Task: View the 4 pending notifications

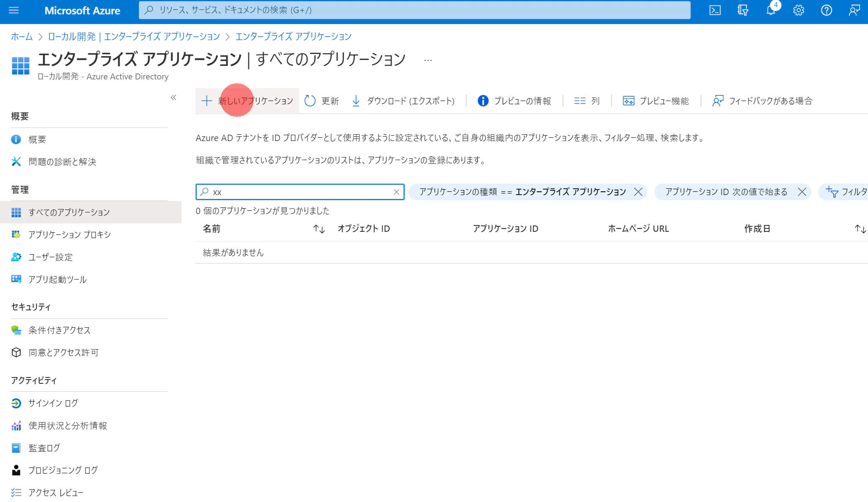Action: (x=770, y=11)
